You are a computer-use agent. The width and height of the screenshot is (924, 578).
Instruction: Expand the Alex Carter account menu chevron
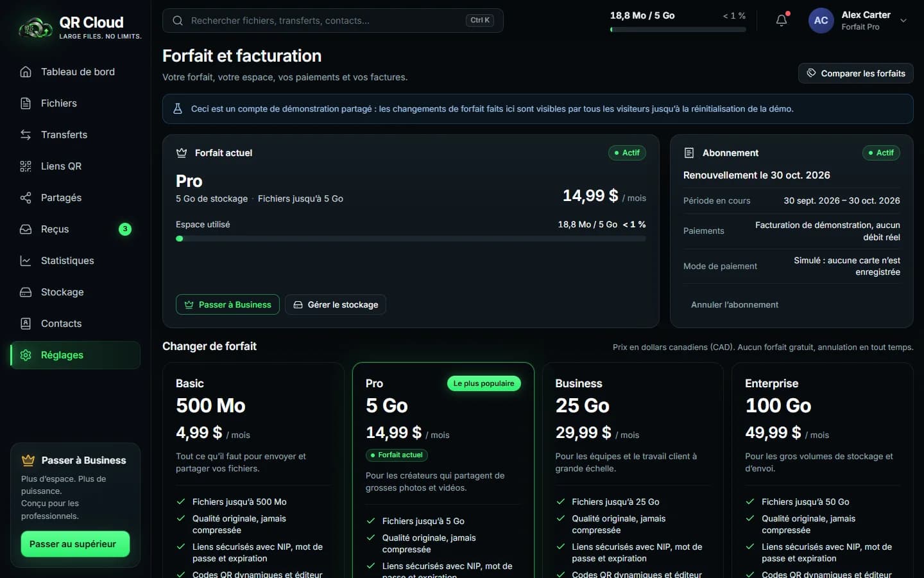[x=903, y=21]
